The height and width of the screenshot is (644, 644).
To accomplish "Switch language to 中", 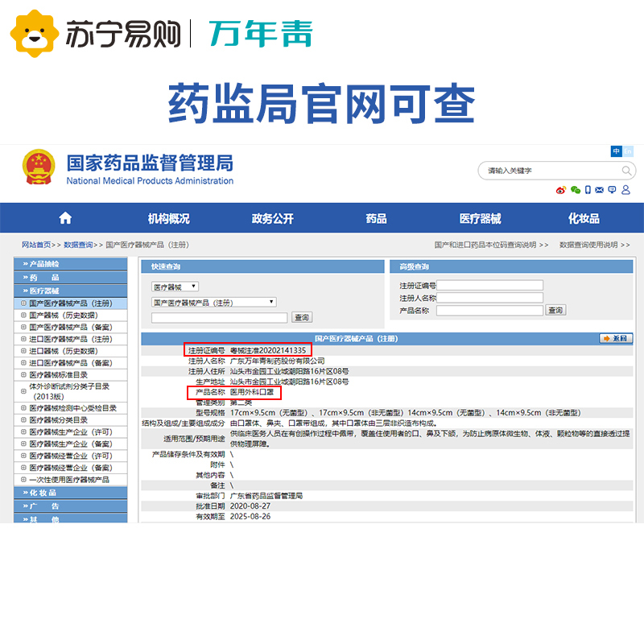I will point(616,151).
